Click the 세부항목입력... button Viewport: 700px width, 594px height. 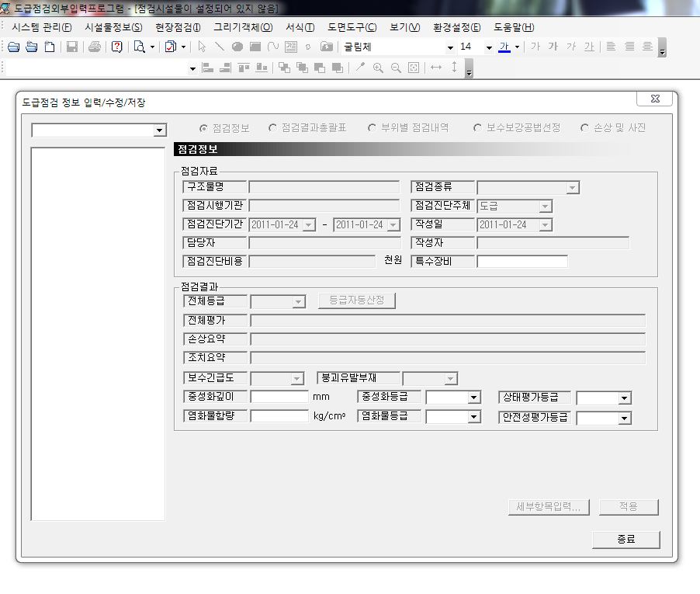(549, 507)
